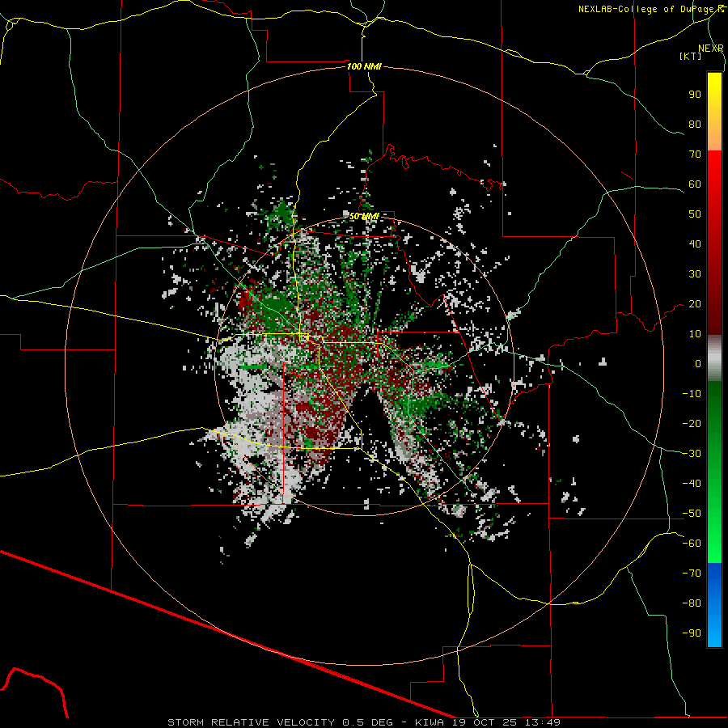Screen dimensions: 728x728
Task: Click the 100 NMI range ring label
Action: click(x=364, y=66)
